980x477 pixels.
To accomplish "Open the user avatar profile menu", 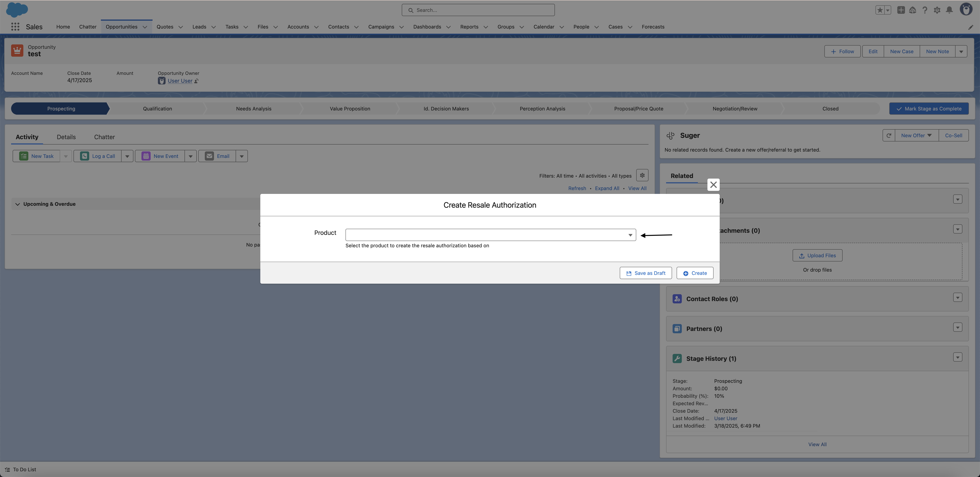I will click(966, 10).
